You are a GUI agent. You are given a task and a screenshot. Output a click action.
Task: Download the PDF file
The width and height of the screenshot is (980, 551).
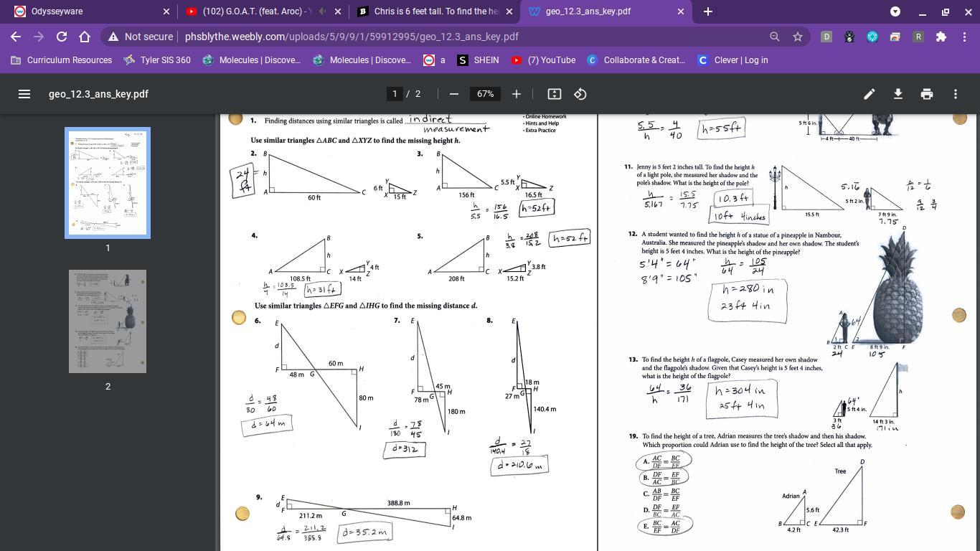897,94
